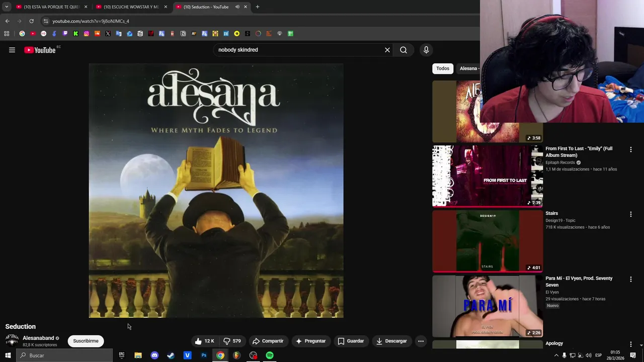Go to YouTube home via logo
The height and width of the screenshot is (362, 644).
(x=40, y=50)
